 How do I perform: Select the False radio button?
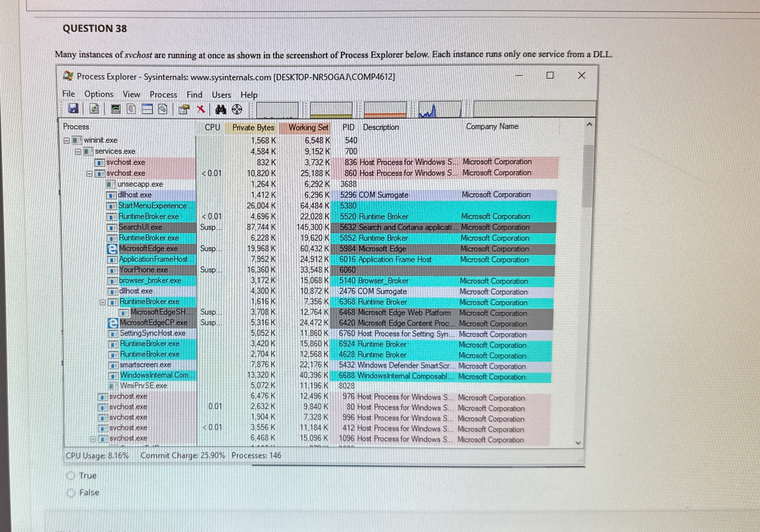[x=71, y=493]
